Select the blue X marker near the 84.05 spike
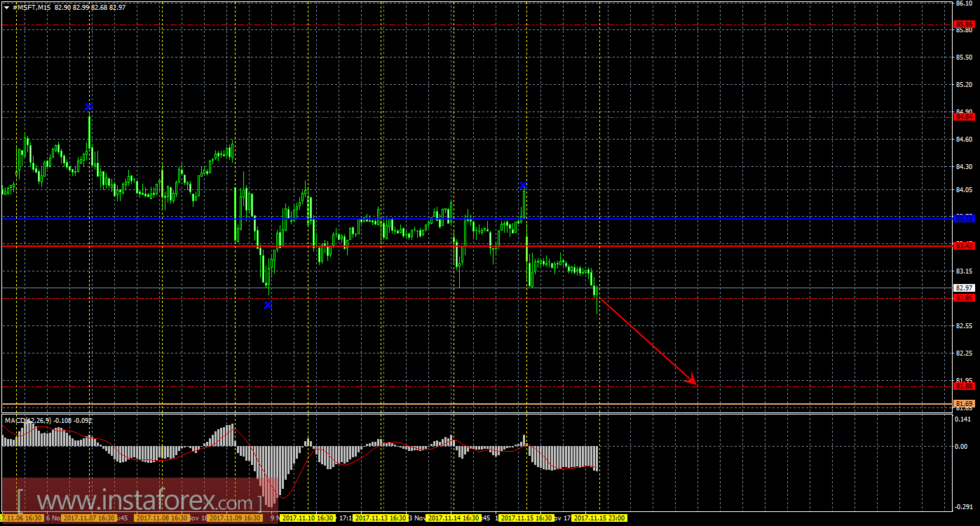This screenshot has height=526, width=980. [x=523, y=185]
